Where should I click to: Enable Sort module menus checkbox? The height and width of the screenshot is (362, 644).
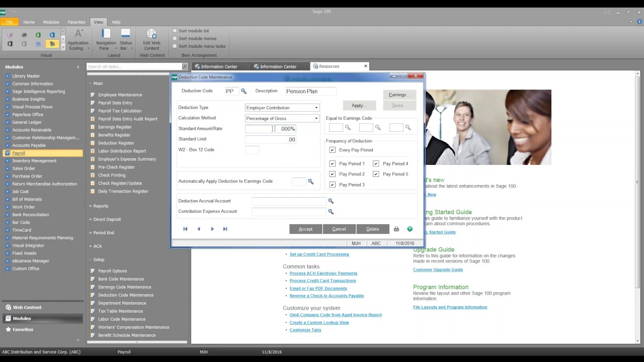175,38
